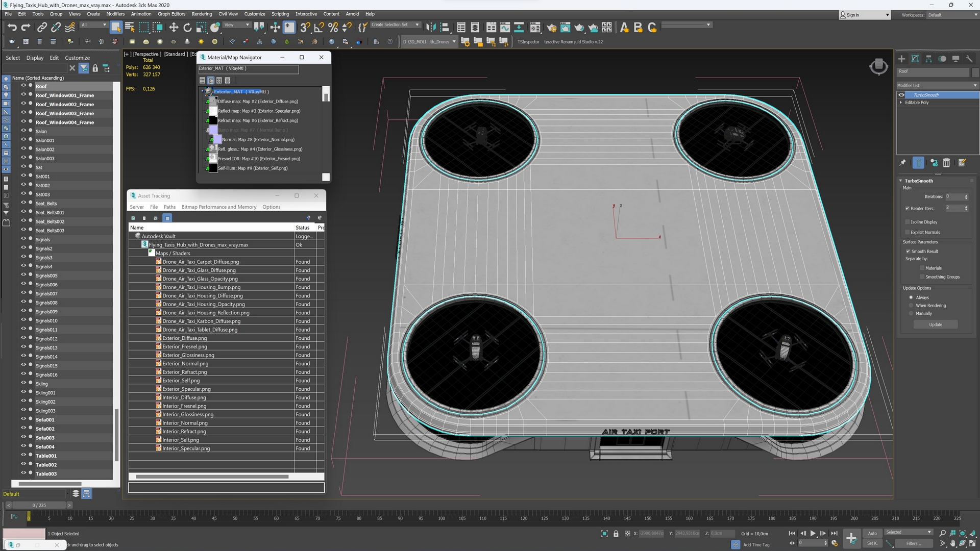
Task: Click the Update button in TurboSmooth
Action: pos(936,324)
